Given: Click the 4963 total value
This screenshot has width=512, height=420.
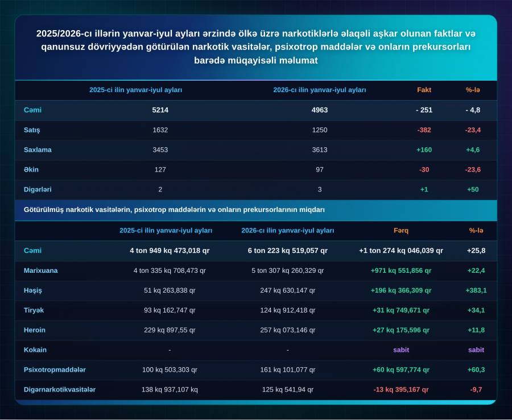Looking at the screenshot, I should (319, 110).
